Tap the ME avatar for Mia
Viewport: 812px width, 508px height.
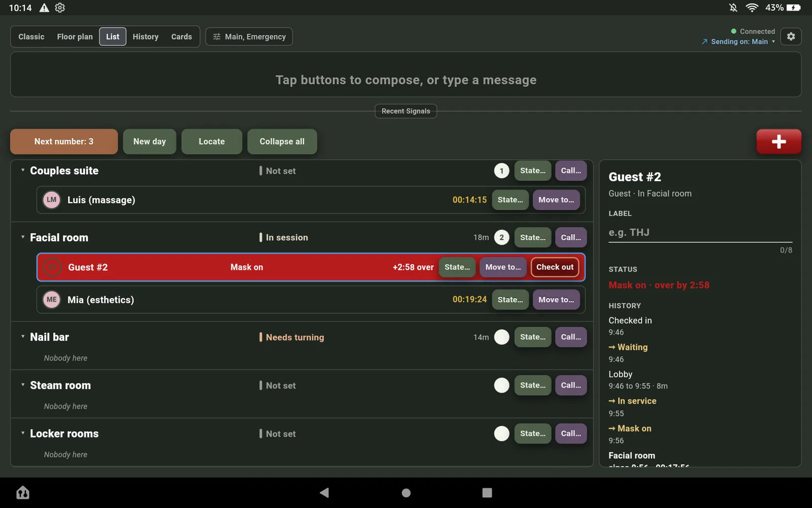[x=52, y=300]
